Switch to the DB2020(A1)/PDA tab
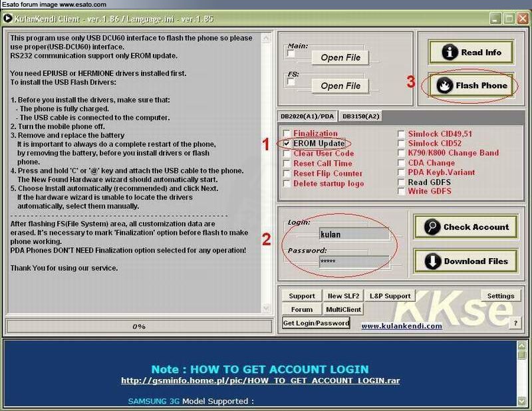This screenshot has width=532, height=411. [x=307, y=116]
